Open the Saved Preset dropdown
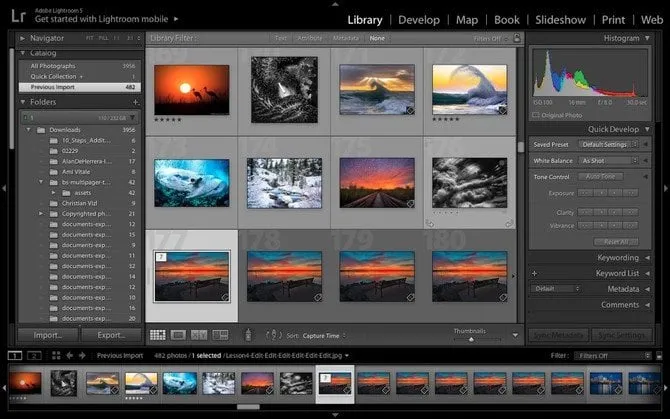 [x=609, y=144]
